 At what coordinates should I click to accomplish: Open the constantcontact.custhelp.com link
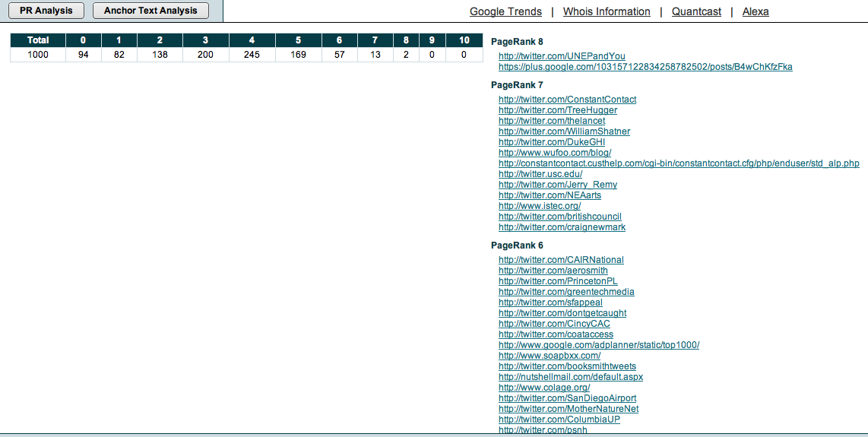click(x=679, y=163)
